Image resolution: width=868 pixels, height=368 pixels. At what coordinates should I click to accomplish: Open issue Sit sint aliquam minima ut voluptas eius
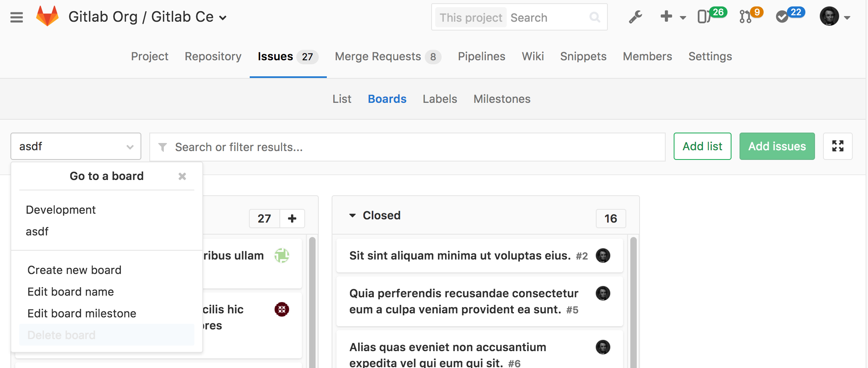point(460,256)
